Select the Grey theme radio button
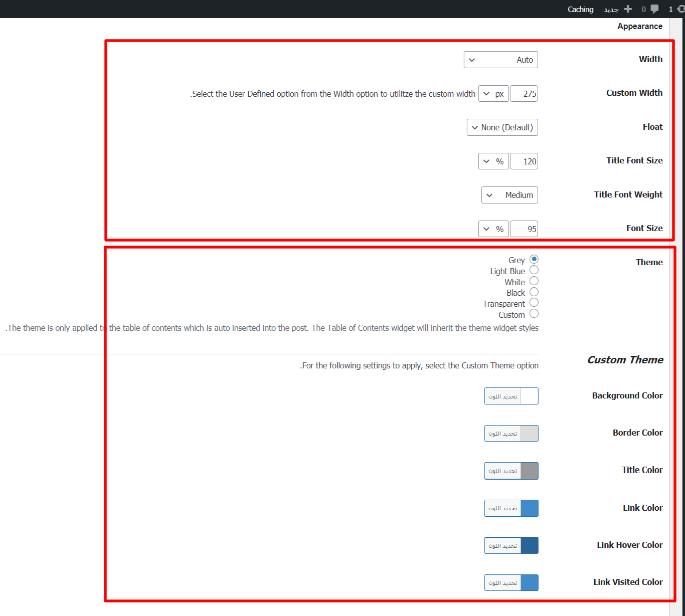This screenshot has height=616, width=685. tap(534, 259)
